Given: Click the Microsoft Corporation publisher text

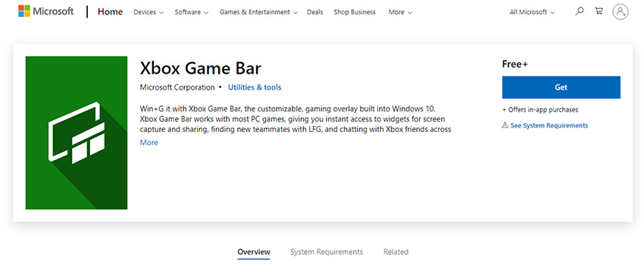Looking at the screenshot, I should point(177,87).
